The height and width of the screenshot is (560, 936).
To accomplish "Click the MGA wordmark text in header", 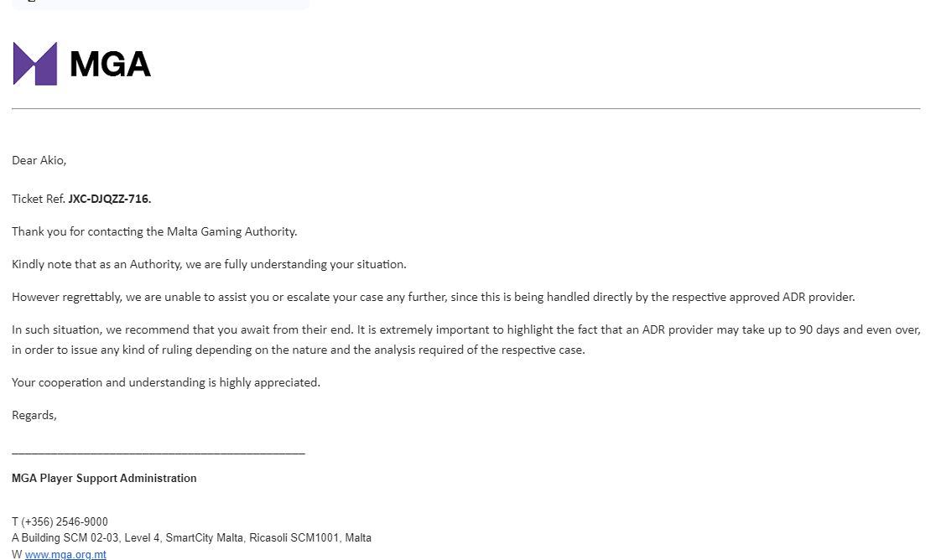I will tap(110, 65).
